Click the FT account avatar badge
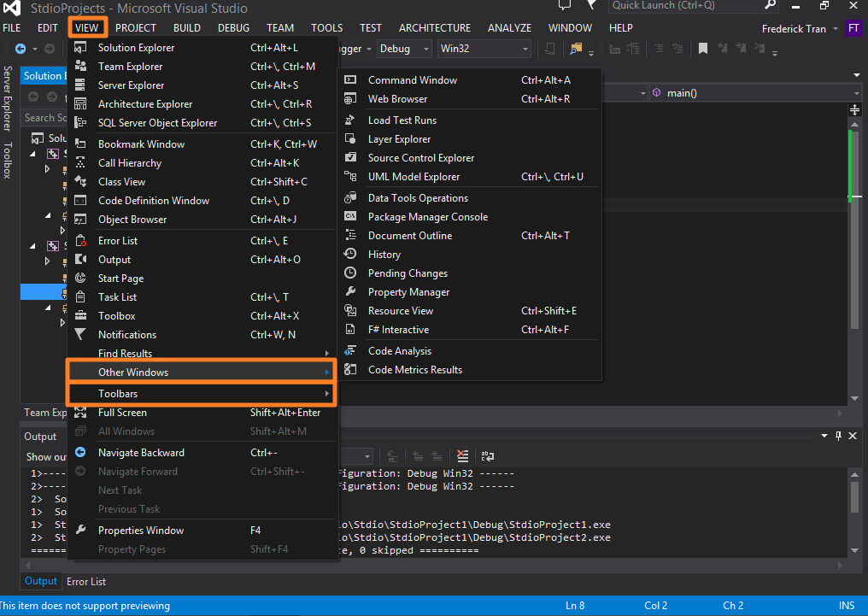The width and height of the screenshot is (868, 616). (853, 29)
